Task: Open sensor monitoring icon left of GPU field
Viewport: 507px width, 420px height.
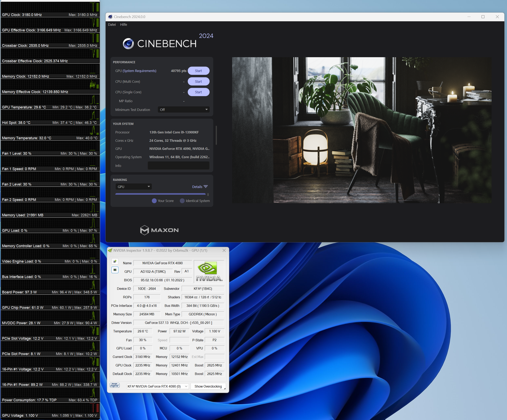Action: tap(115, 270)
